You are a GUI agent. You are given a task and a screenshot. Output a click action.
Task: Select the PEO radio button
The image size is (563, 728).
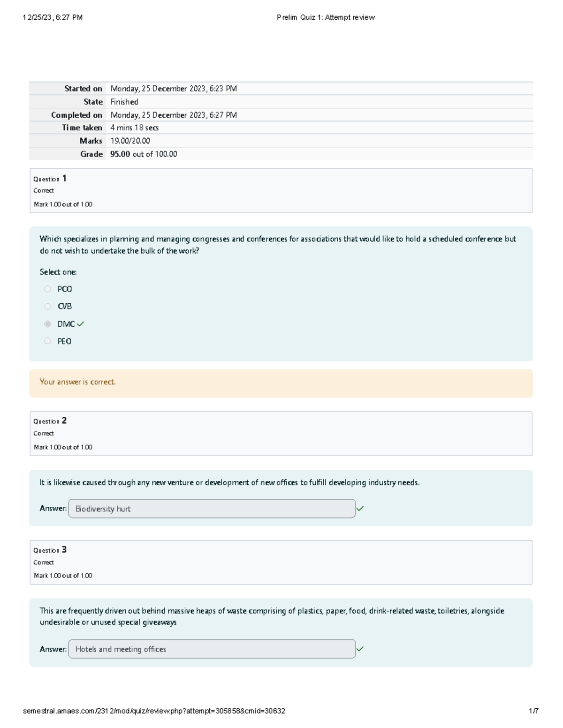click(x=48, y=341)
